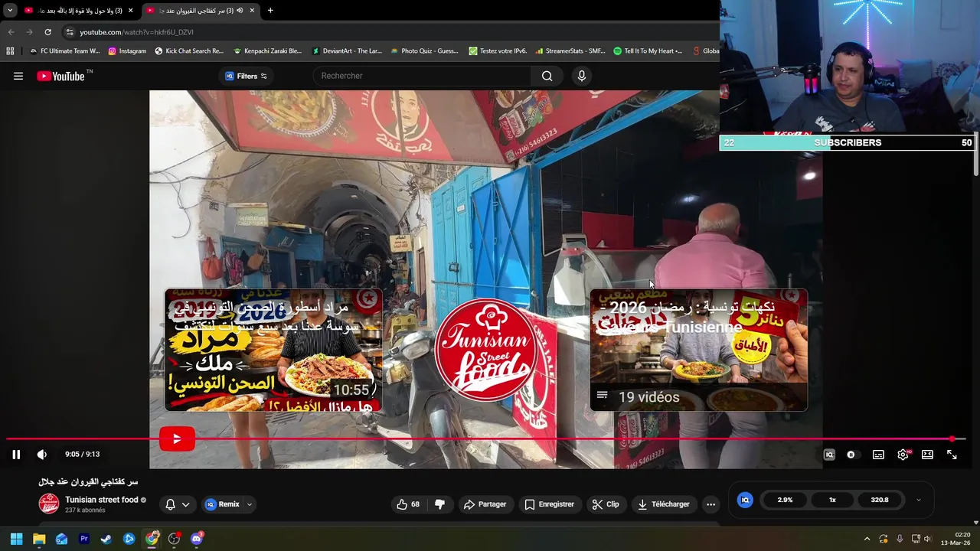The image size is (980, 551).
Task: Save the video with the Enregistrer button
Action: (549, 504)
